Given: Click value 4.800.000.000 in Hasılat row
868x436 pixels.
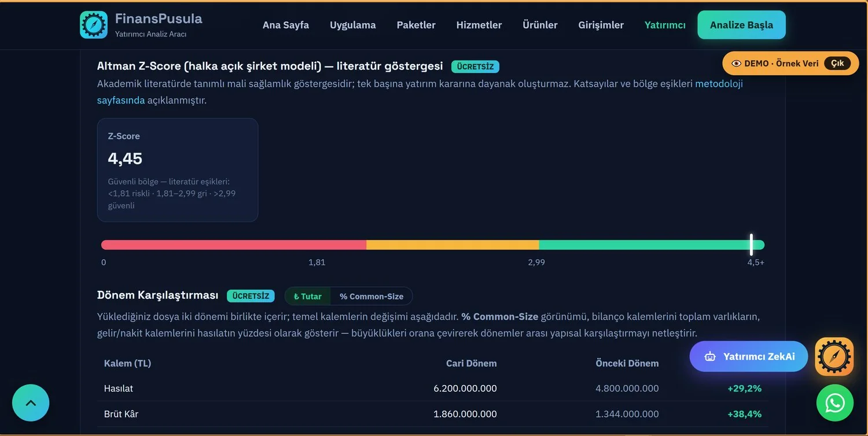Looking at the screenshot, I should 627,389.
